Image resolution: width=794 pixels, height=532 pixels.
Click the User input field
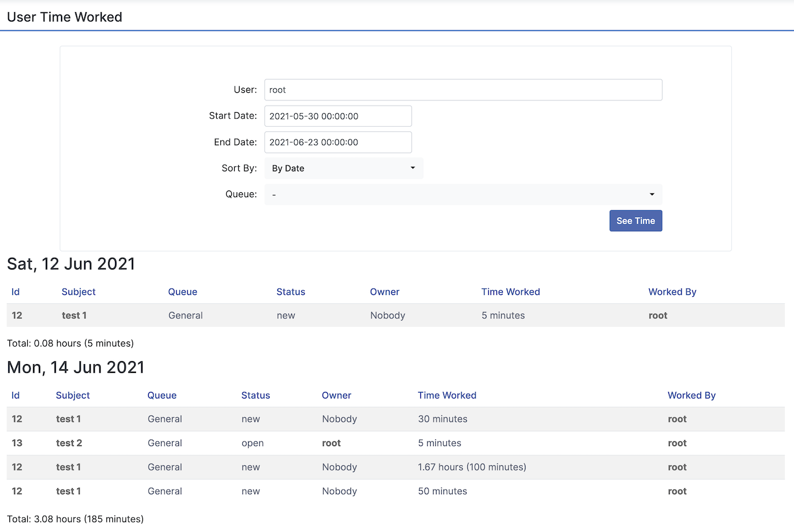tap(463, 89)
